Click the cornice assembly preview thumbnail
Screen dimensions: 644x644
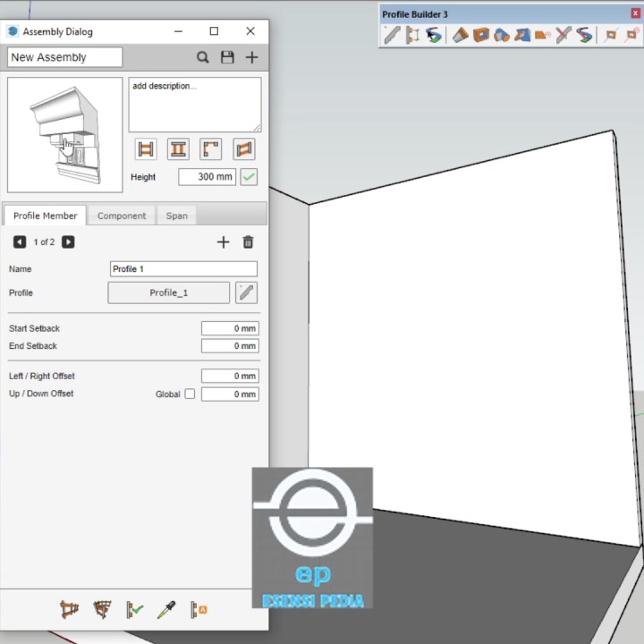65,135
